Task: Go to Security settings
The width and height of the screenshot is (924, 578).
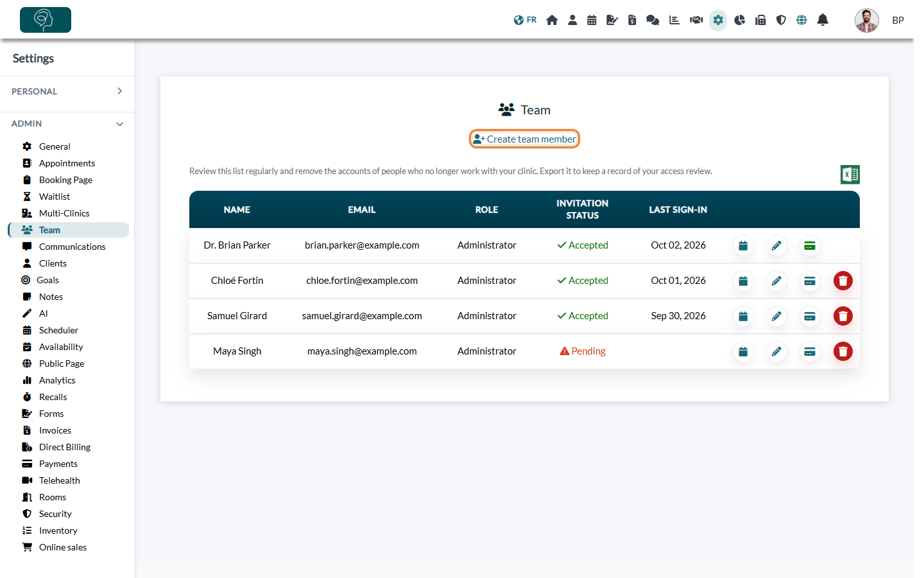Action: pyautogui.click(x=55, y=514)
